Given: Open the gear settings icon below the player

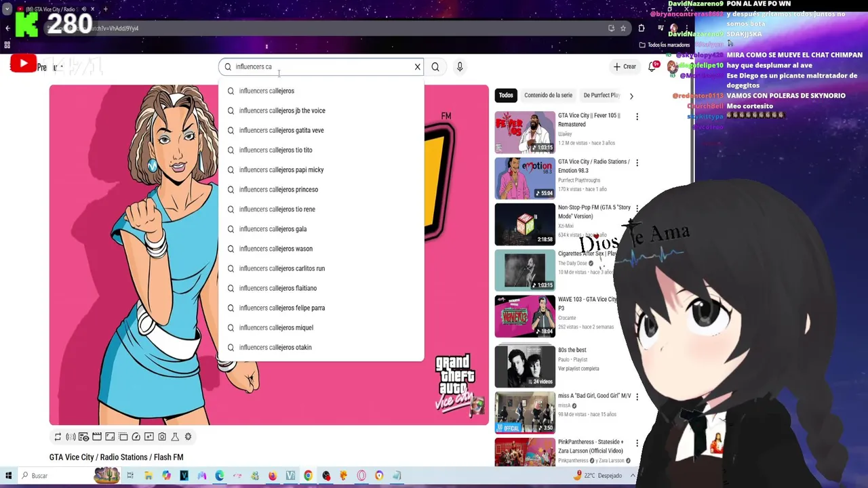Looking at the screenshot, I should click(x=188, y=436).
